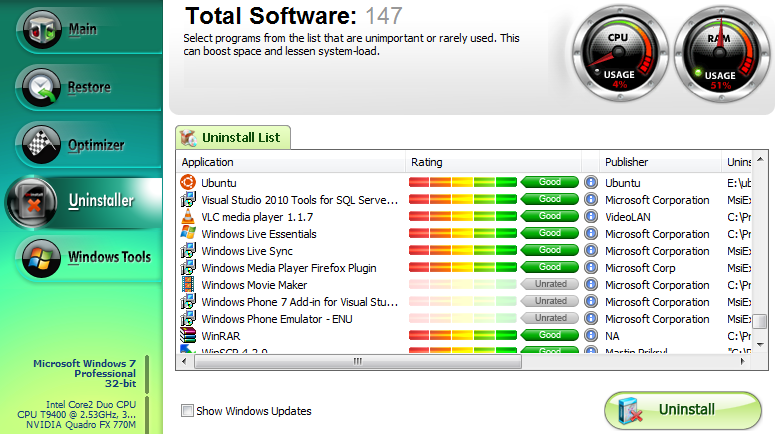
Task: Click the Windows Live Sync installer icon
Action: (188, 251)
